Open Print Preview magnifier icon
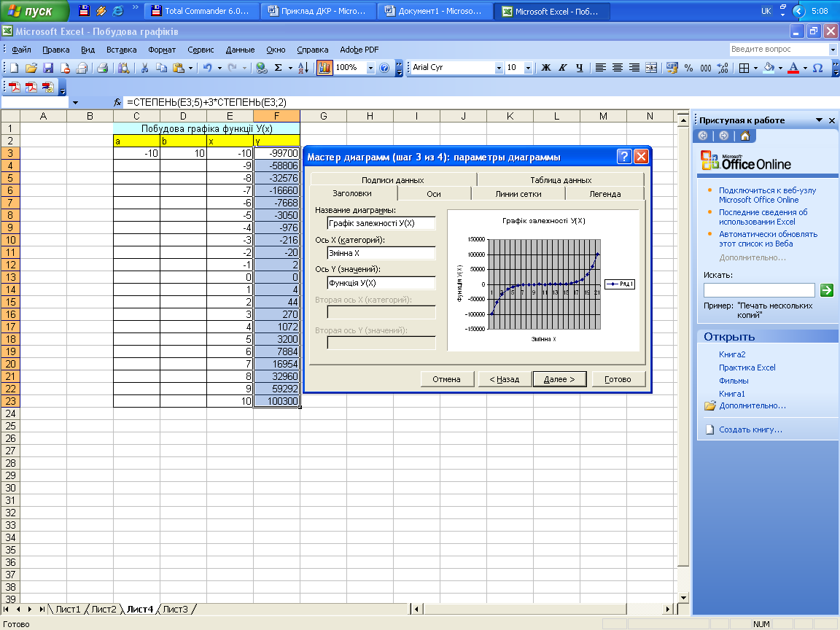 pyautogui.click(x=124, y=68)
